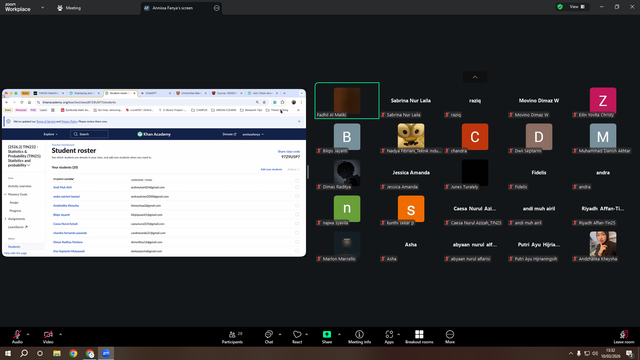The width and height of the screenshot is (640, 360).
Task: Dismiss Terms of Service banner in shared screen
Action: pyautogui.click(x=299, y=121)
